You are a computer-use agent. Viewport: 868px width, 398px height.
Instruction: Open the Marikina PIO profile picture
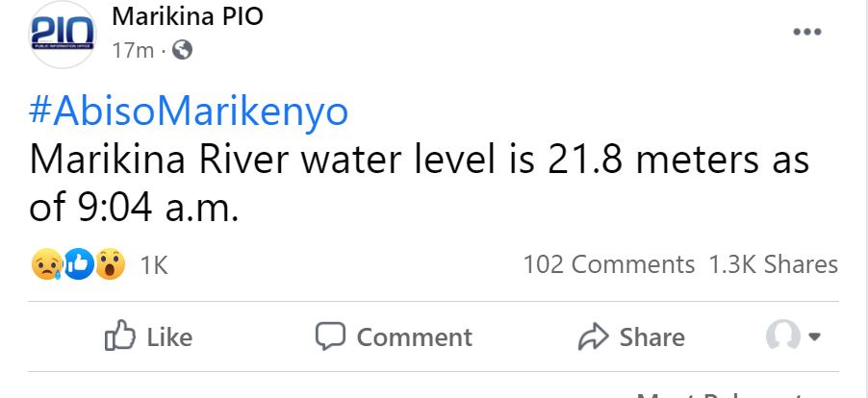pos(63,35)
